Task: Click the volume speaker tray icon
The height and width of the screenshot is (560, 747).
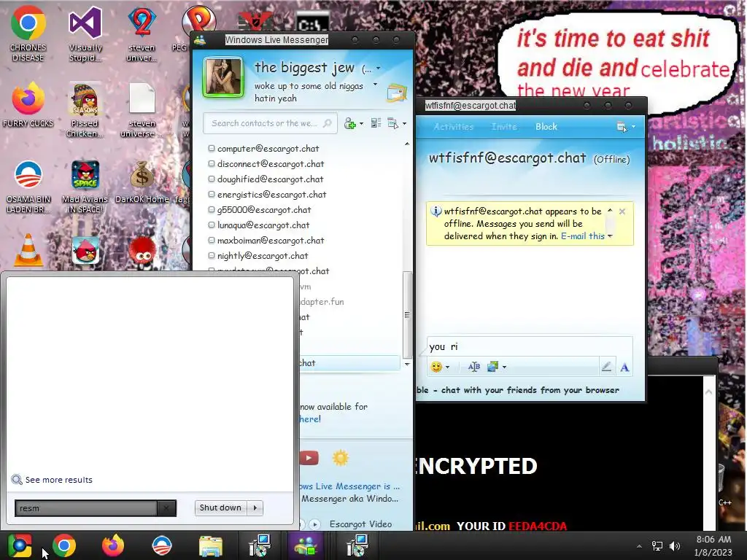Action: coord(675,546)
